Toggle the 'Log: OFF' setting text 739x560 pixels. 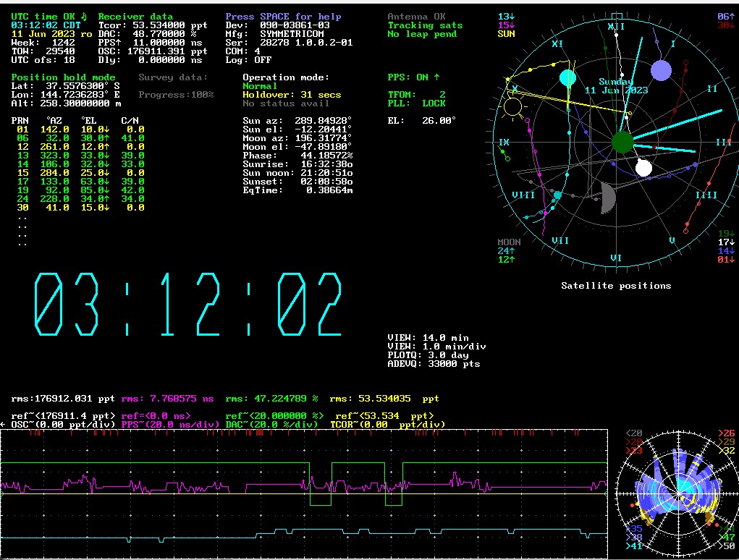pyautogui.click(x=248, y=60)
